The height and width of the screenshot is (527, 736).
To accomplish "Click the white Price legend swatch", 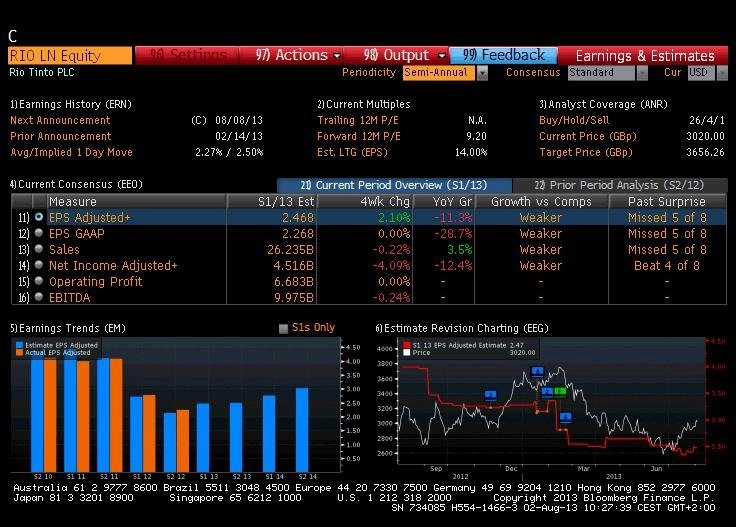I will (406, 352).
